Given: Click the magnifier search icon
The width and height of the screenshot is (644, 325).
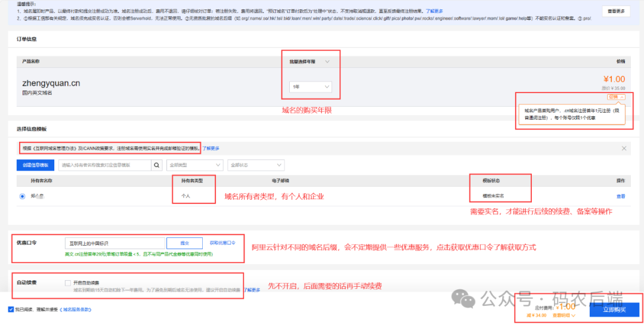Looking at the screenshot, I should [x=156, y=165].
